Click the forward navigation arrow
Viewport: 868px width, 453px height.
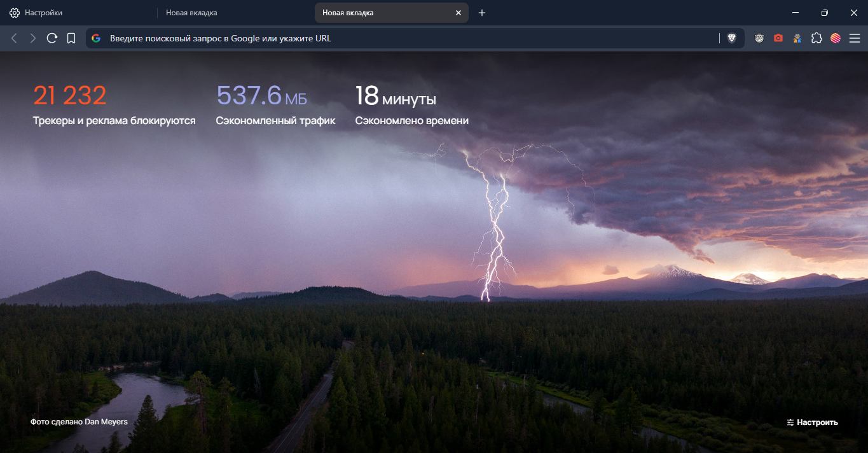coord(33,38)
